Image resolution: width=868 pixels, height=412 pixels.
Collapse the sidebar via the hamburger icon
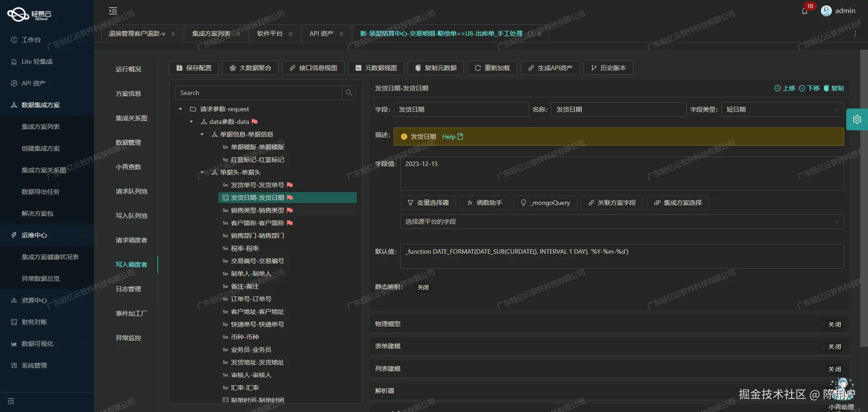(x=113, y=10)
